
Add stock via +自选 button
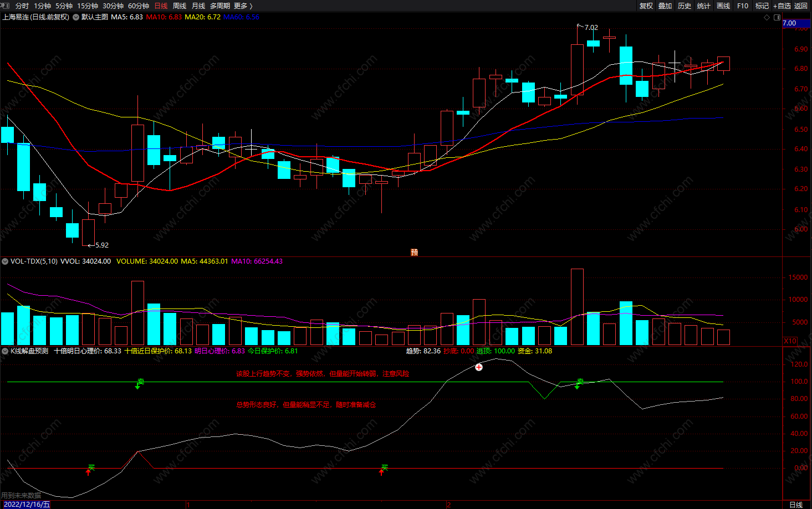coord(782,6)
